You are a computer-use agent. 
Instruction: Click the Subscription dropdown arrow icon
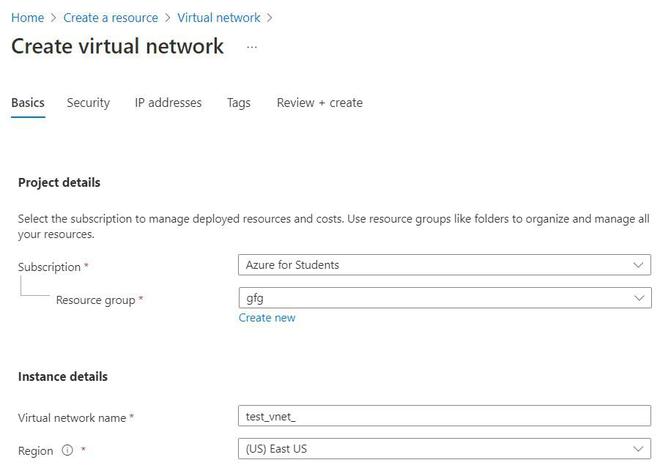point(639,265)
